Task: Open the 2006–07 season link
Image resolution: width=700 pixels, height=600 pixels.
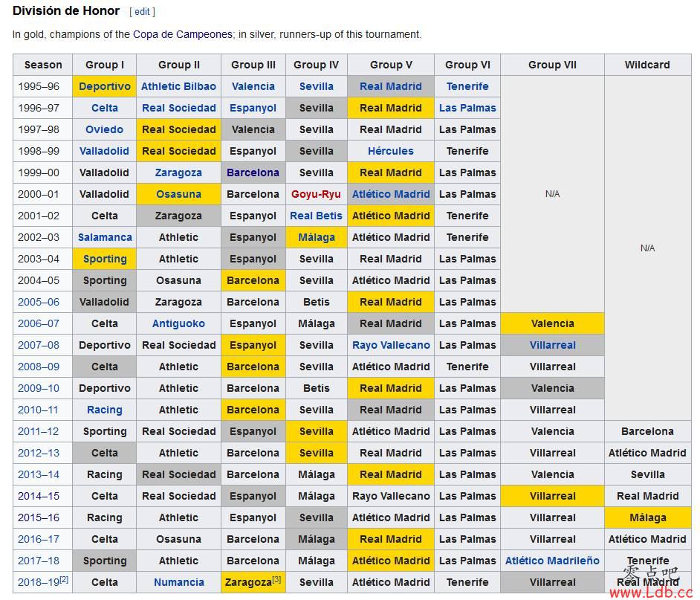Action: click(x=39, y=323)
